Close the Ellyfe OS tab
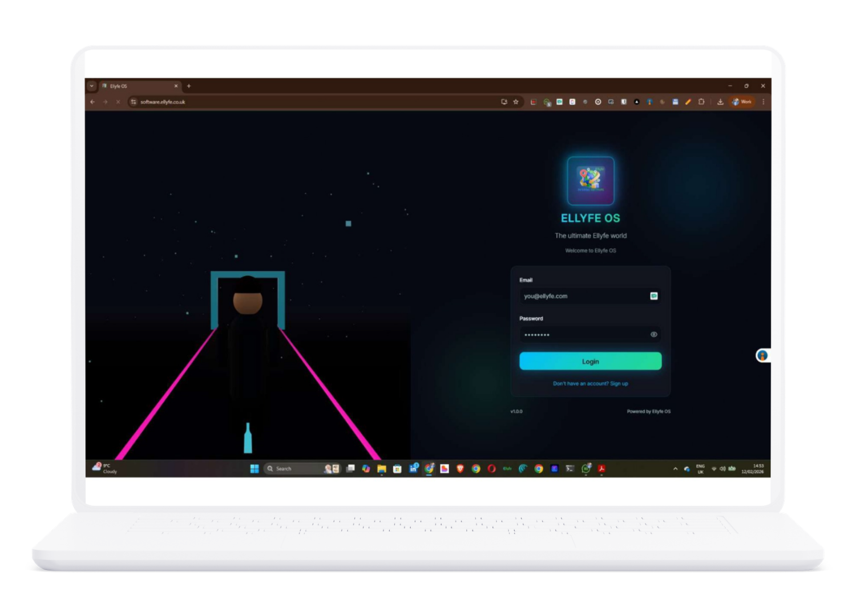This screenshot has width=856, height=616. coord(176,86)
